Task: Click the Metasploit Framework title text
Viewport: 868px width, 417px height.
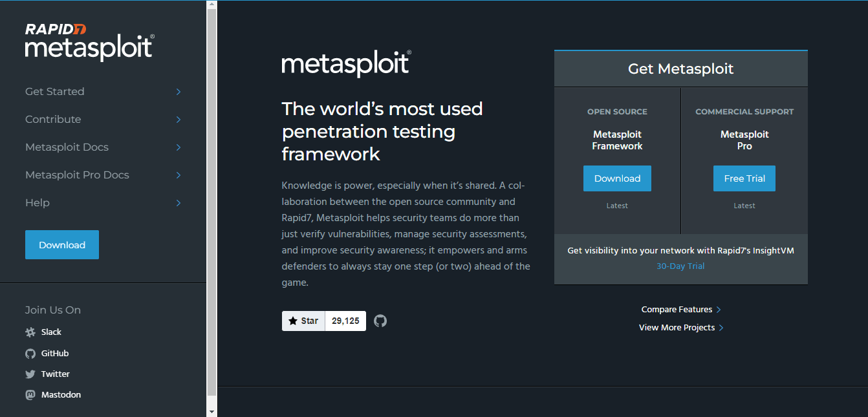Action: tap(618, 140)
